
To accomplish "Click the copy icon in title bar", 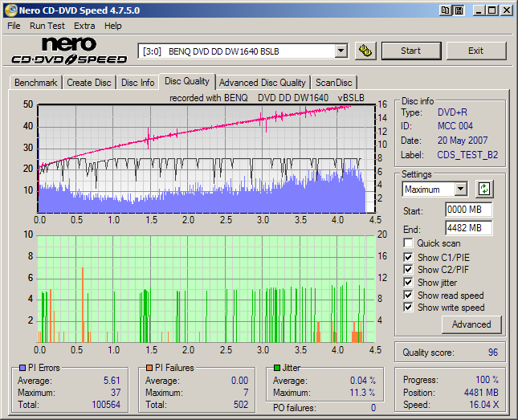I will pos(444,10).
